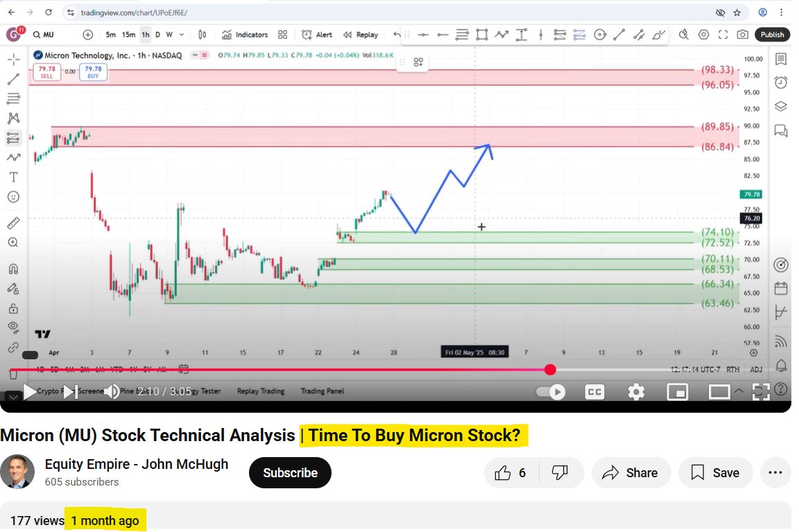Dislike the video with thumbs down

(x=560, y=473)
